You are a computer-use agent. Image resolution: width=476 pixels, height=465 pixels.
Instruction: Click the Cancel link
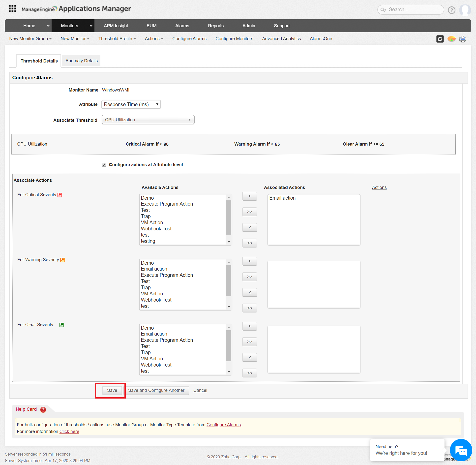pyautogui.click(x=200, y=390)
